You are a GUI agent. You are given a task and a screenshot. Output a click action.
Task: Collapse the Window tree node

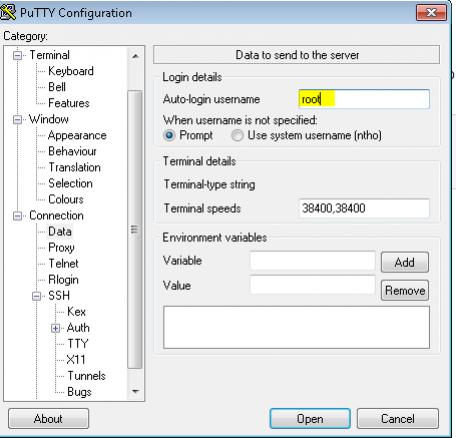[17, 119]
